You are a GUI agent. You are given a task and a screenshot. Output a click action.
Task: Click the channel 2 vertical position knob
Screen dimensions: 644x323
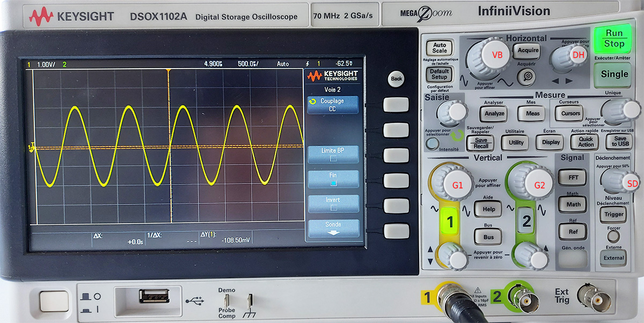[x=532, y=256]
